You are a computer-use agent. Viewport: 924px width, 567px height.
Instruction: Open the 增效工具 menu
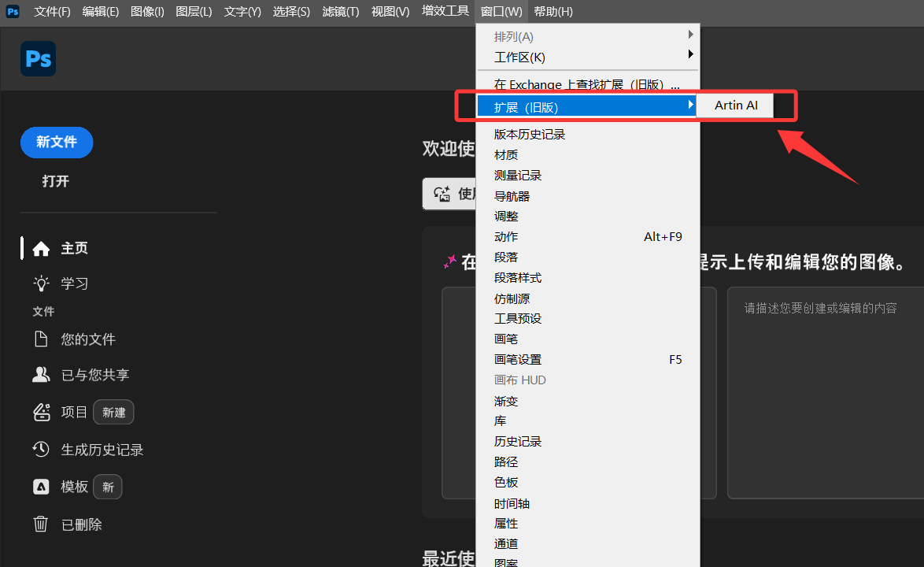coord(445,10)
